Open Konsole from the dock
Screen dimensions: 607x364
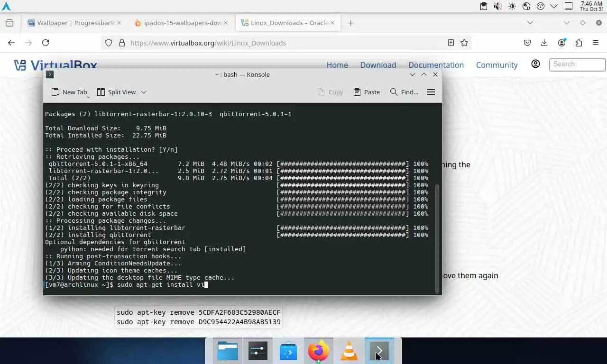[x=379, y=351]
